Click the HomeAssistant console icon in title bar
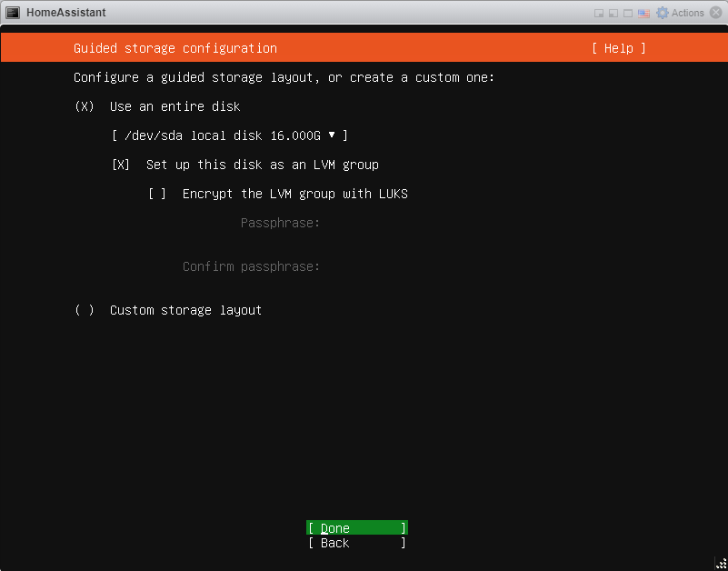This screenshot has width=728, height=571. pos(13,13)
